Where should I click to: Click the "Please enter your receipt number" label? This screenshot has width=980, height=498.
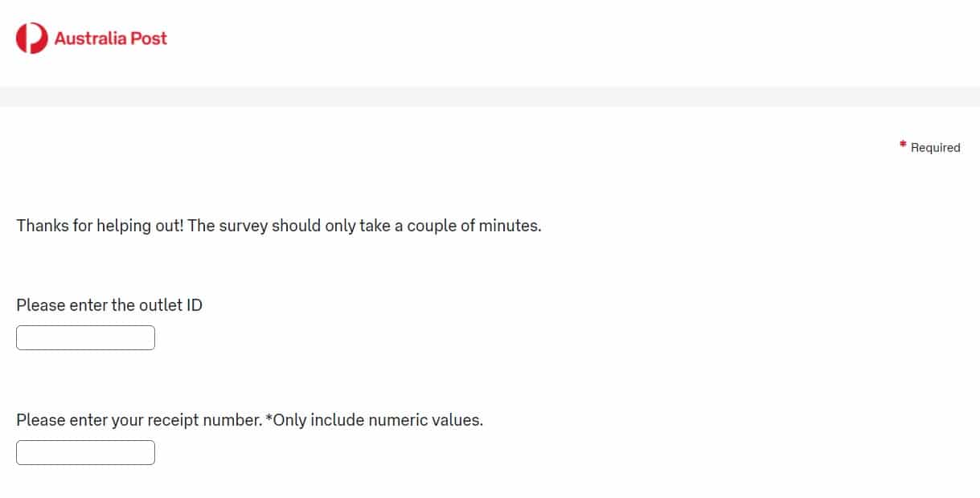[x=138, y=420]
